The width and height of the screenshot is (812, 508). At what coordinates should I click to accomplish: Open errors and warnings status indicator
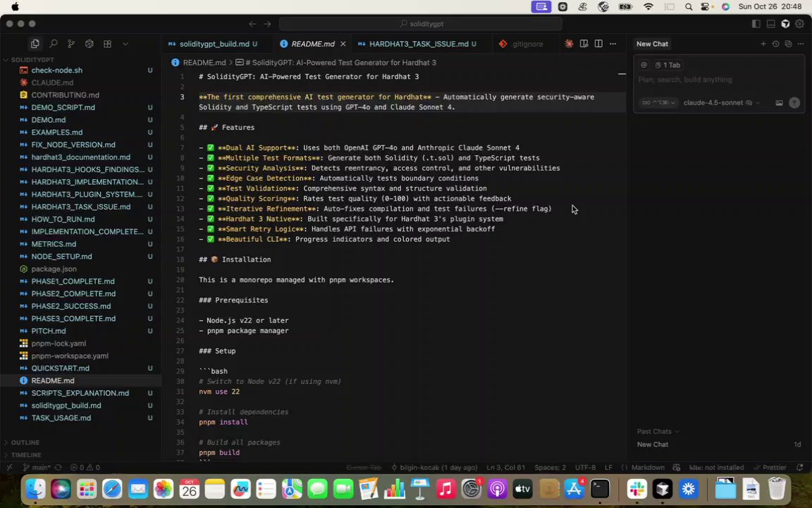click(85, 467)
